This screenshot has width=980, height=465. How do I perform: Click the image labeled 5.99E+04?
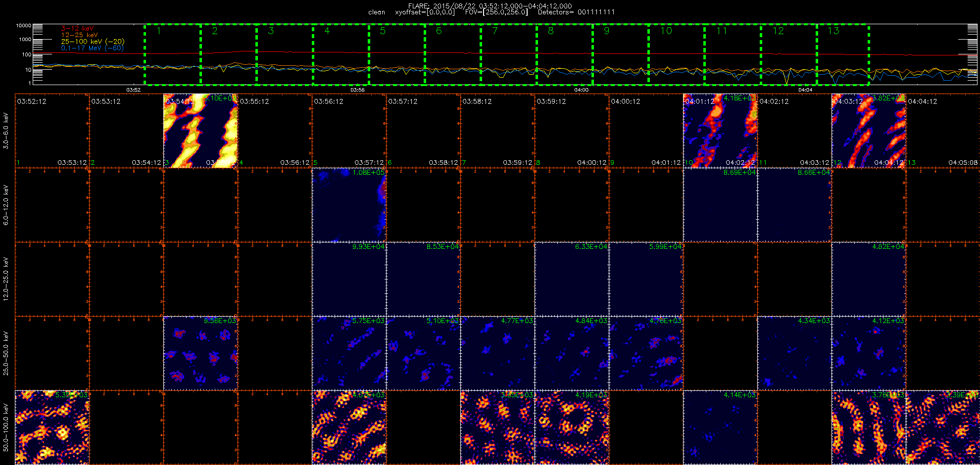[x=646, y=279]
